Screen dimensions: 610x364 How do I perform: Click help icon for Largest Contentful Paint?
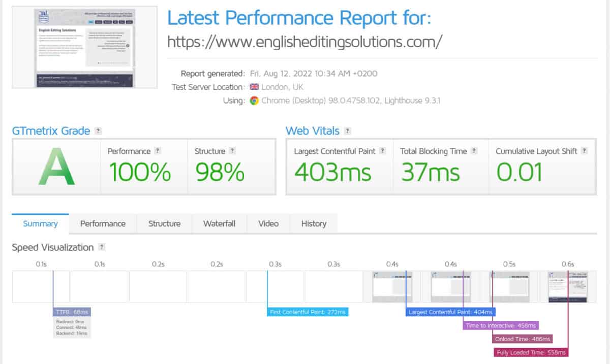[382, 151]
